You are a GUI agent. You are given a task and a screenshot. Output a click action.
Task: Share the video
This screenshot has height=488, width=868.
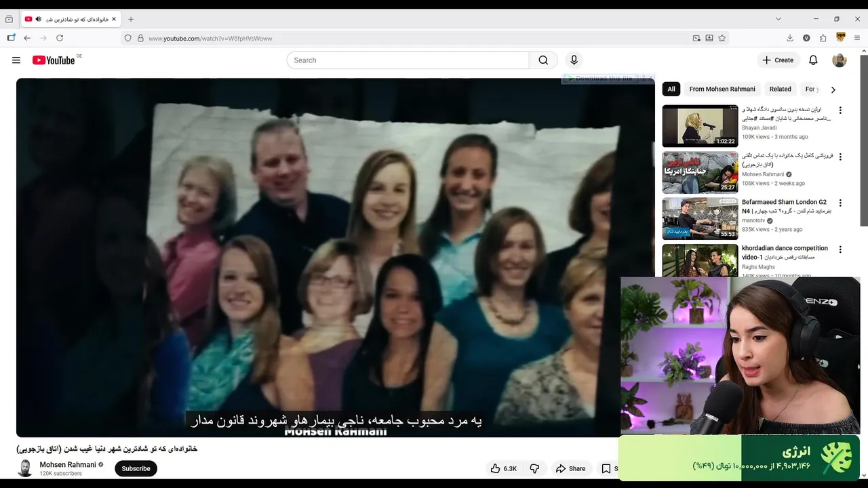(x=570, y=468)
